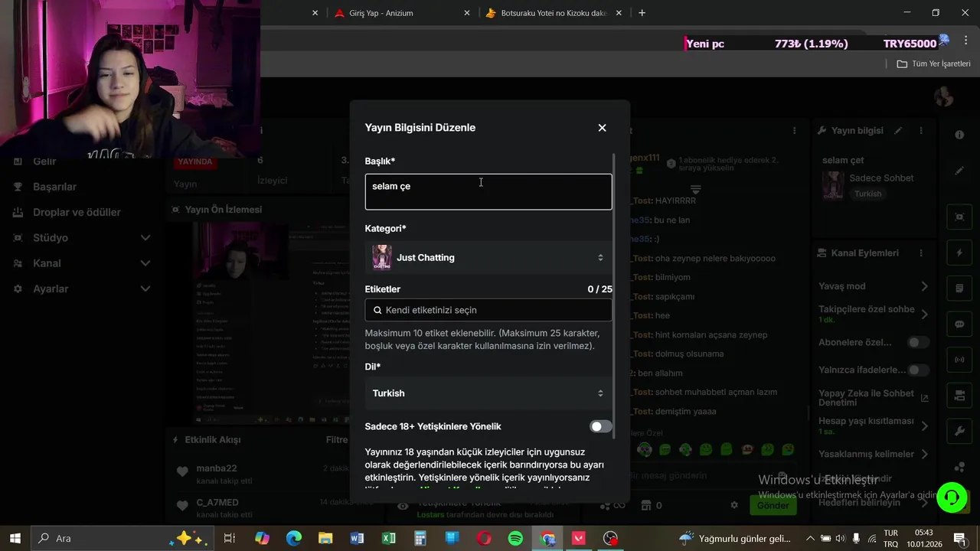Viewport: 980px width, 551px height.
Task: Open the Dil dropdown showing Turkish
Action: click(488, 393)
